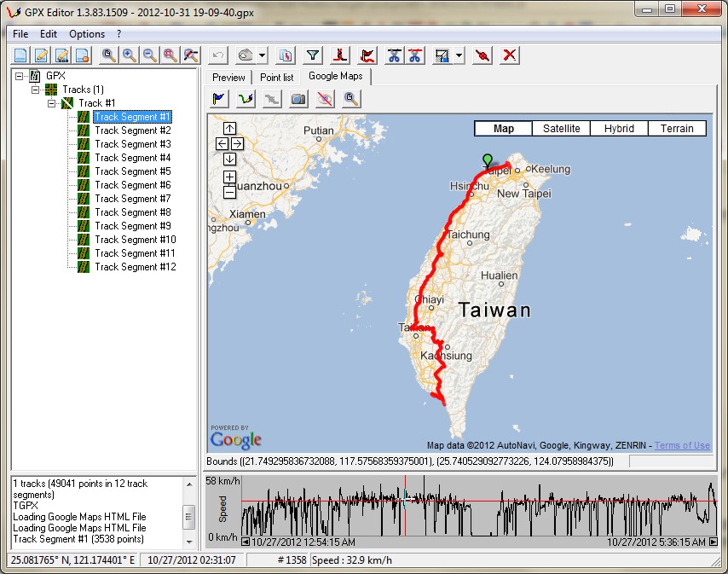Open the dropdown arrow next to the eraser icon

(263, 55)
